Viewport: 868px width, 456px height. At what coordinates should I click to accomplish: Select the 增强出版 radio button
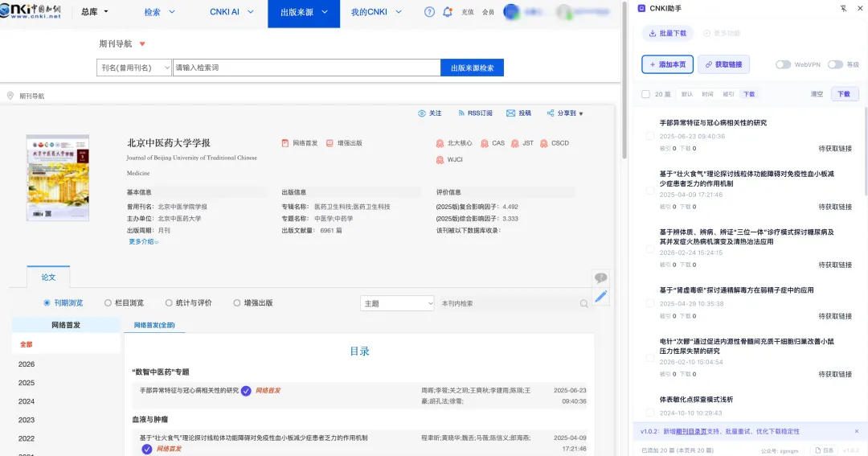[237, 303]
